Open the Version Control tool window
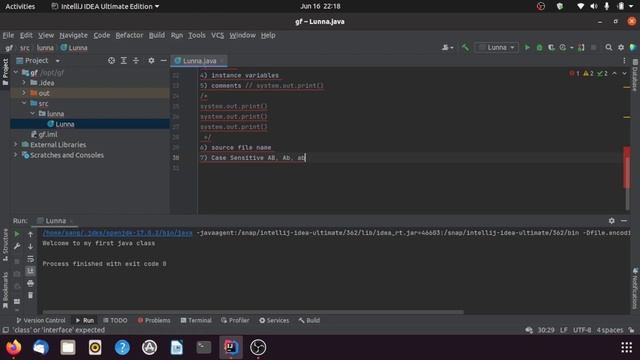Screen dimensions: 640x360 pos(40,320)
